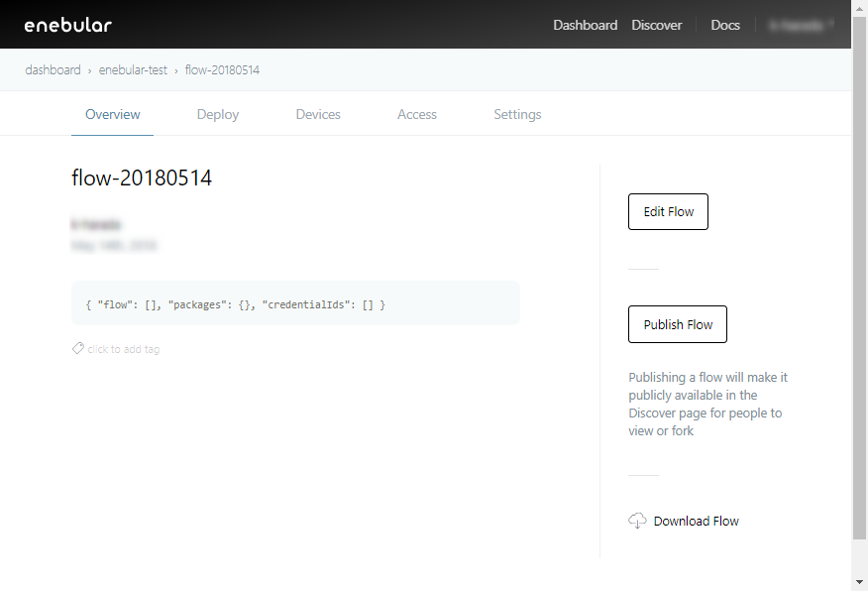Click the scrollbar up arrow

[x=859, y=7]
